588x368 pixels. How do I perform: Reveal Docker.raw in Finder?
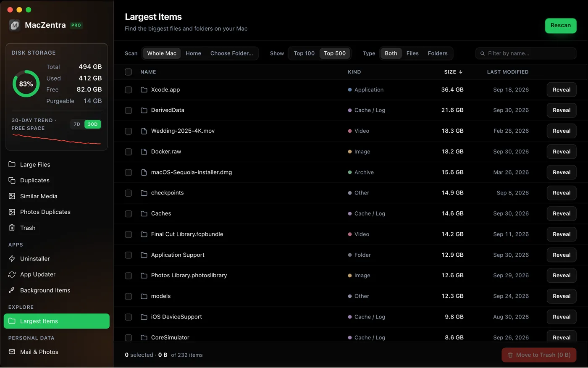[562, 152]
